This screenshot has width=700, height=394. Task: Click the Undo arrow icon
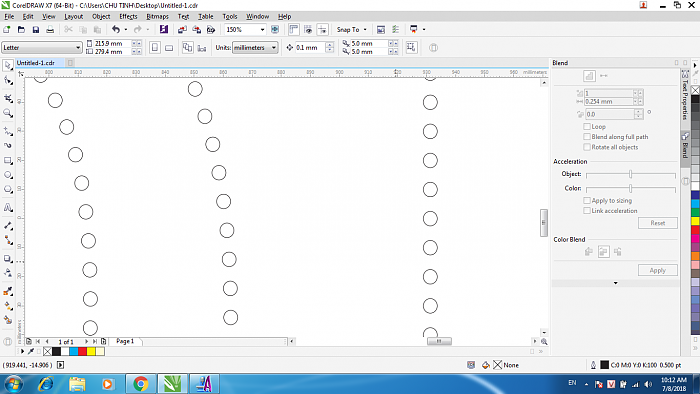click(116, 29)
